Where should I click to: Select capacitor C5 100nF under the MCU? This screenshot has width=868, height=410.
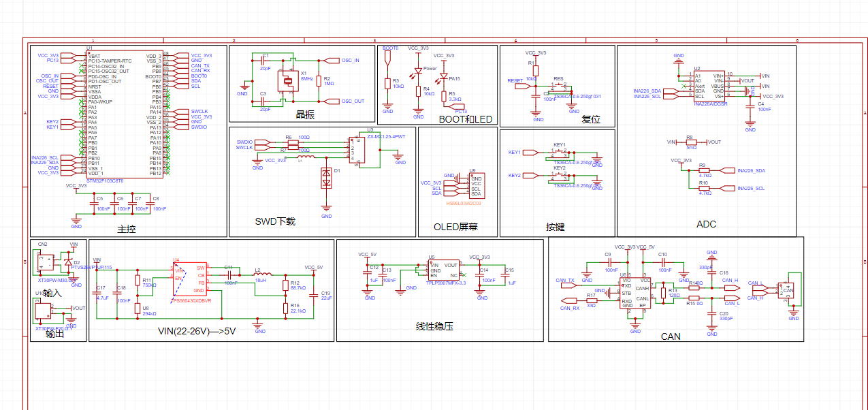(x=93, y=203)
